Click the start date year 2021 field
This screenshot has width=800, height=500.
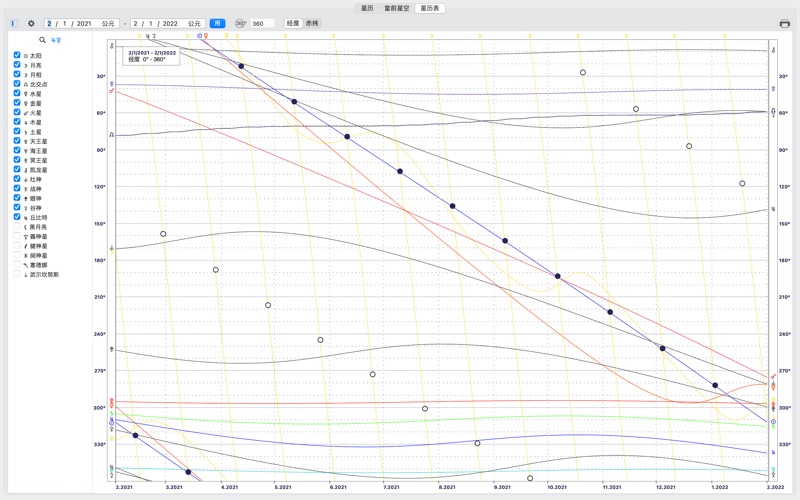[84, 23]
